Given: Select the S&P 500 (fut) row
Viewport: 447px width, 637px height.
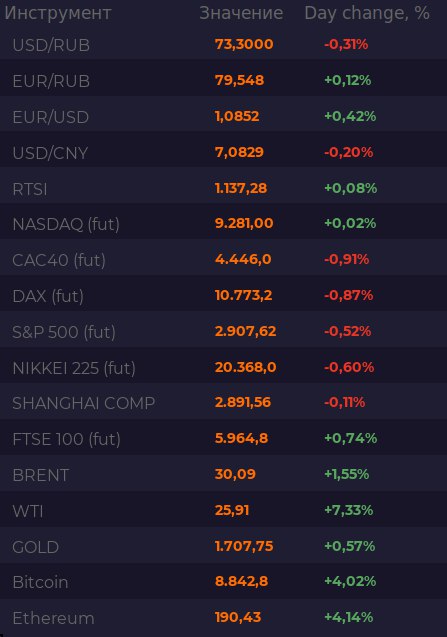Looking at the screenshot, I should point(224,332).
